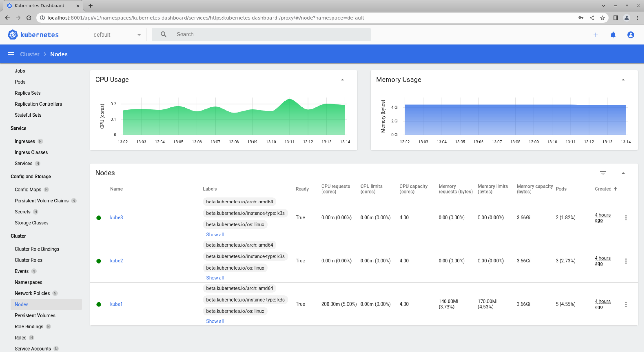The image size is (644, 352).
Task: Open Secrets in sidebar
Action: click(22, 212)
